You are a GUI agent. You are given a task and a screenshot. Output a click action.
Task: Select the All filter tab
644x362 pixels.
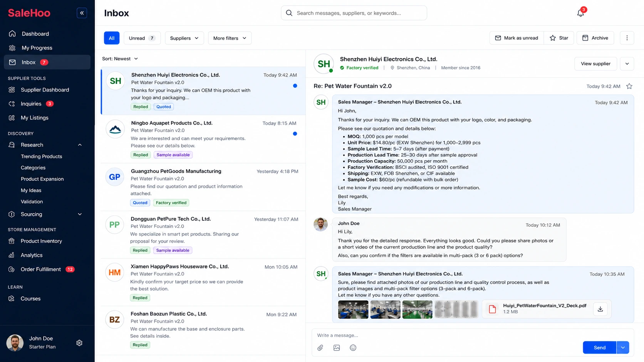point(112,38)
